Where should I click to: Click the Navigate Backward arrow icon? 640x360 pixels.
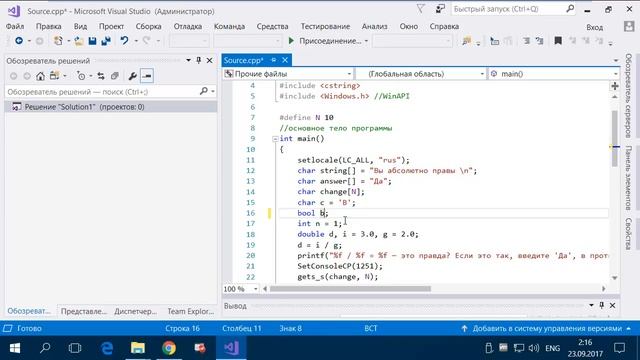[19, 41]
